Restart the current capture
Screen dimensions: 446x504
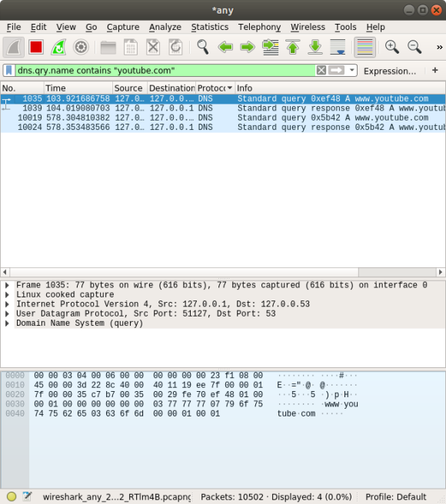58,48
